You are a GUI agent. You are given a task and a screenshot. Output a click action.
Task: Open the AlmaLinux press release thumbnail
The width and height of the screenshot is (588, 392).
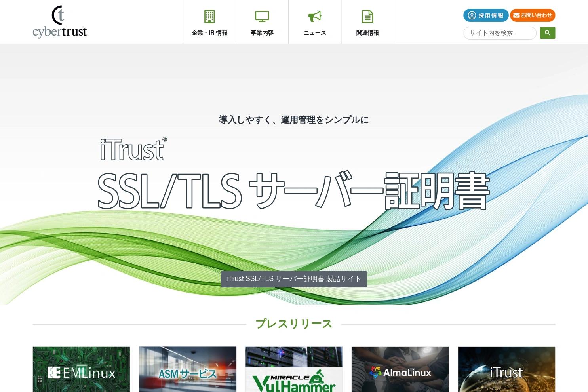click(400, 369)
